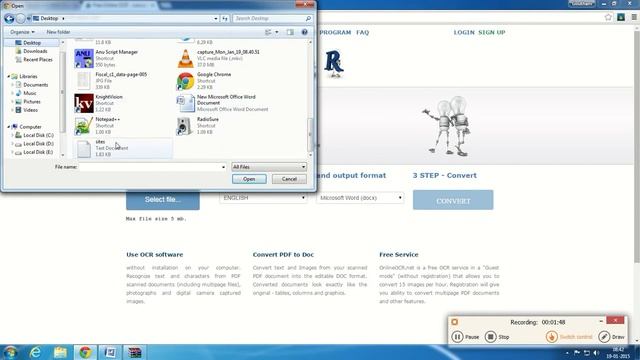
Task: Select the New Microsoft Office Word Document icon
Action: pyautogui.click(x=185, y=103)
